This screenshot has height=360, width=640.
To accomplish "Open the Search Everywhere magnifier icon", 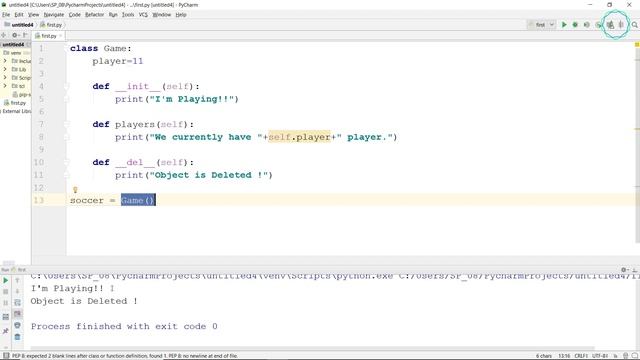I will (635, 25).
